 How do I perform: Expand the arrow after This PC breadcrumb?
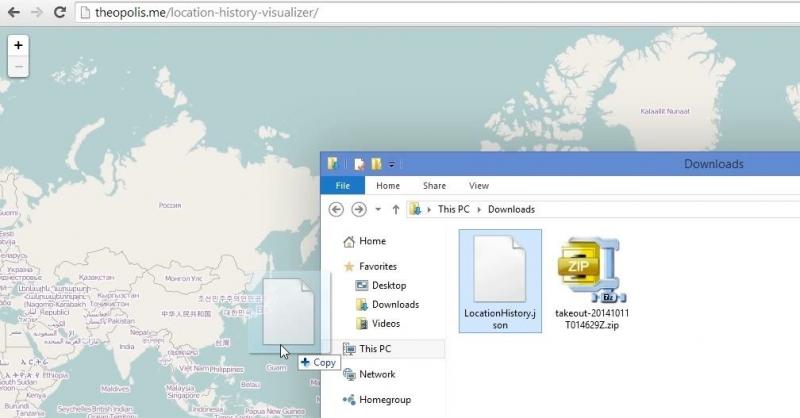tap(479, 209)
